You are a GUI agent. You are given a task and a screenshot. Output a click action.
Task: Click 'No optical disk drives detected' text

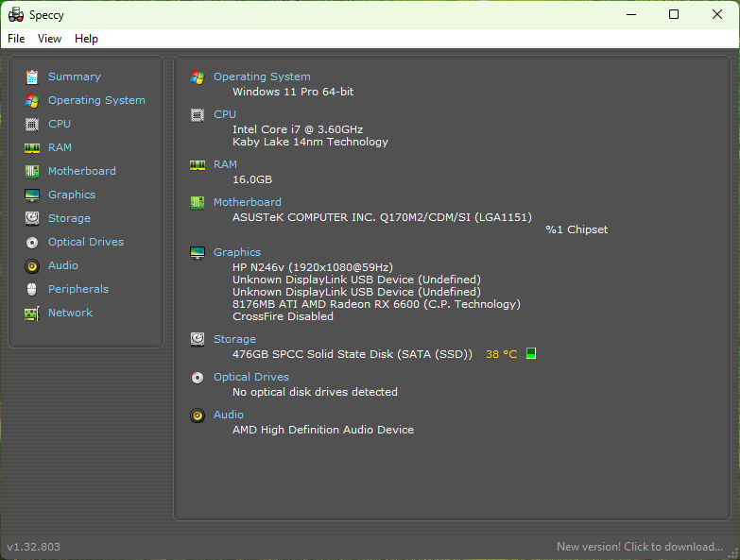coord(316,392)
